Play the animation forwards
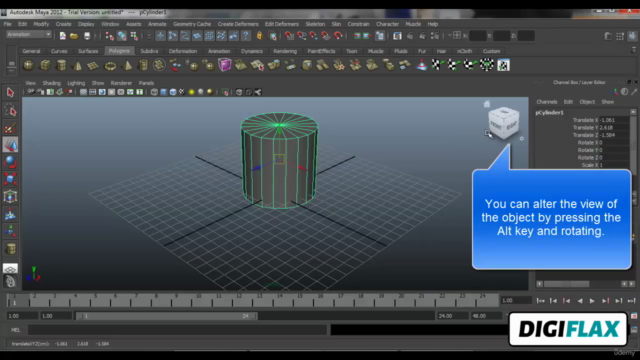Screen dimensions: 640x360 pyautogui.click(x=592, y=301)
